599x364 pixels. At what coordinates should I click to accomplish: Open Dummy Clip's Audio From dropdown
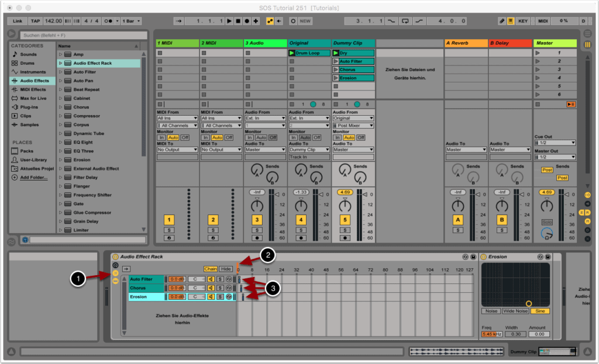click(x=353, y=118)
